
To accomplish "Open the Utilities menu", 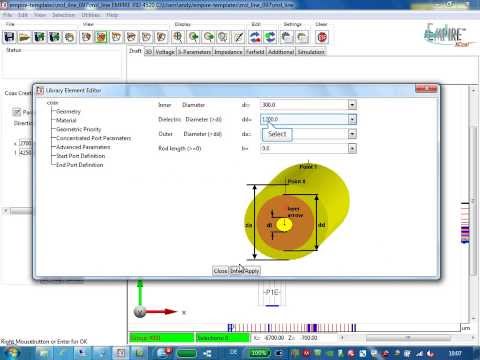I will (91, 15).
